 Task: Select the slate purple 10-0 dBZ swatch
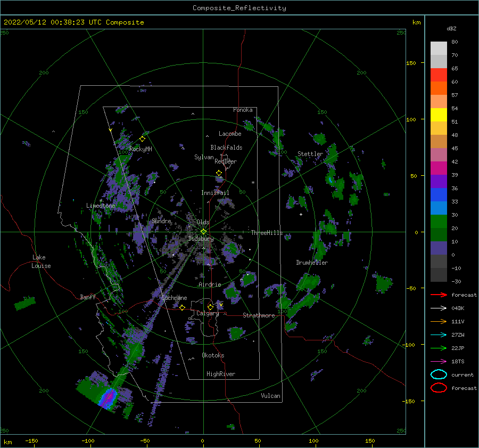coord(439,248)
